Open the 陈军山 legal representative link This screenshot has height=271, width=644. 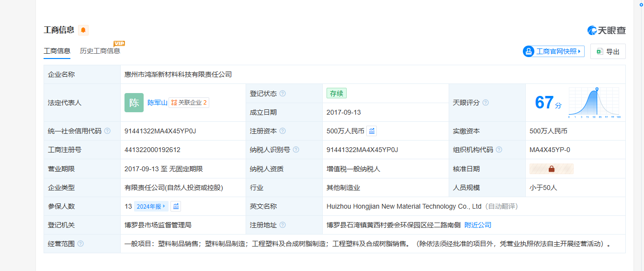(x=157, y=103)
